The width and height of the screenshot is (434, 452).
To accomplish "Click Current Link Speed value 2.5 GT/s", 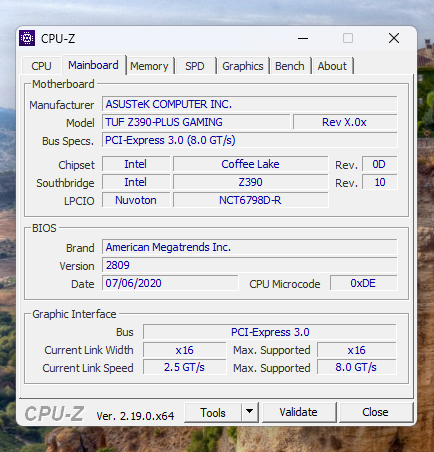I will coord(184,367).
